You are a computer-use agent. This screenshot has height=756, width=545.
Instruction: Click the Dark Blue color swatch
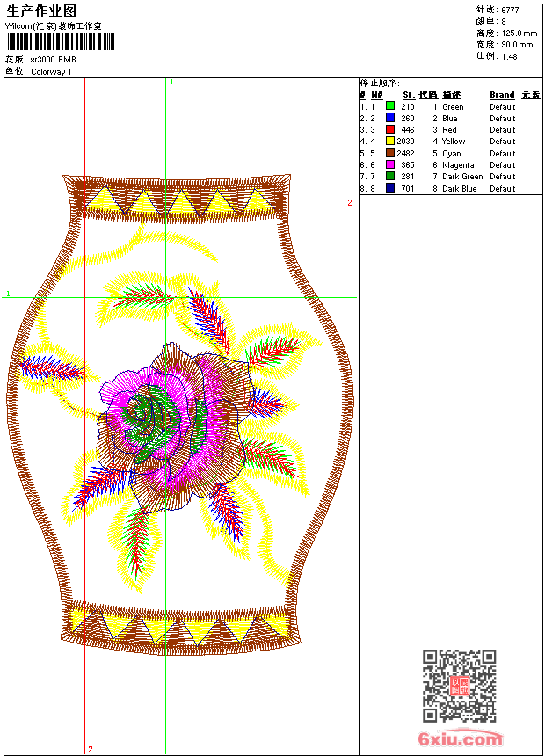coord(390,188)
